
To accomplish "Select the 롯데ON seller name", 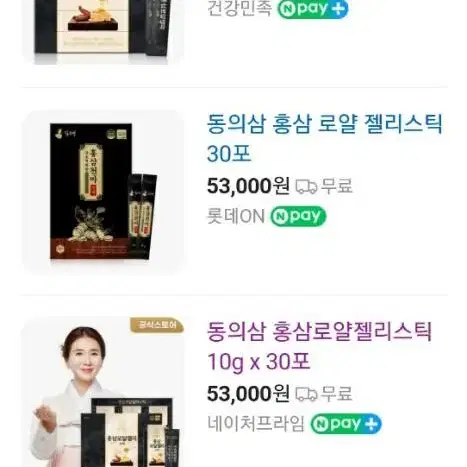I will point(236,216).
